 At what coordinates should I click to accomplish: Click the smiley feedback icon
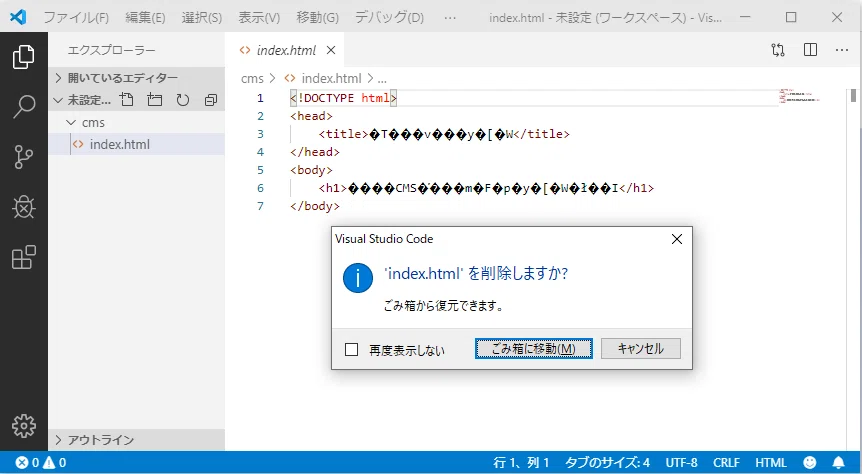coord(809,462)
